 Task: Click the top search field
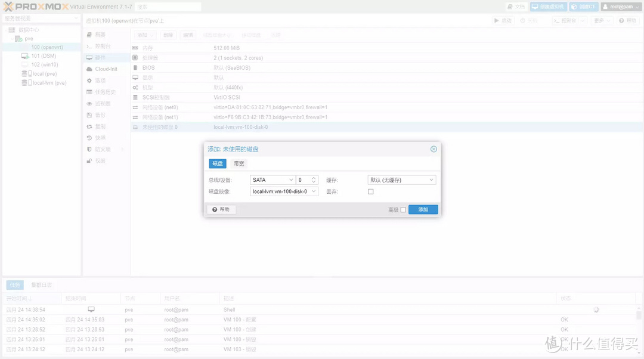tap(168, 7)
